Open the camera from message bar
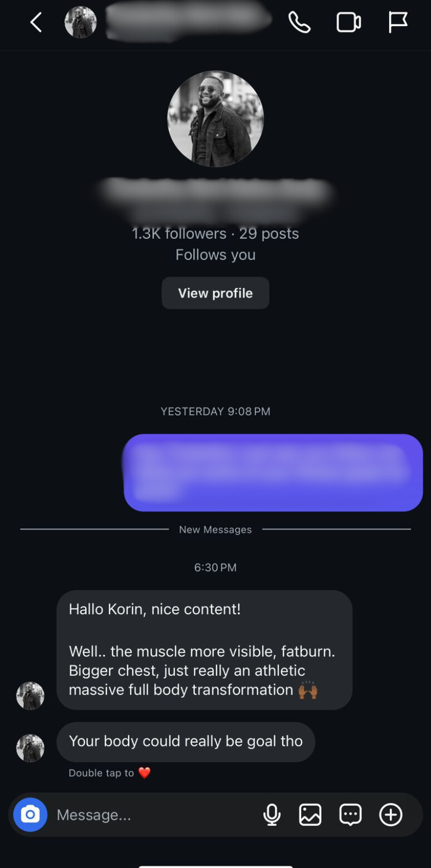Viewport: 431px width, 868px height. click(30, 814)
